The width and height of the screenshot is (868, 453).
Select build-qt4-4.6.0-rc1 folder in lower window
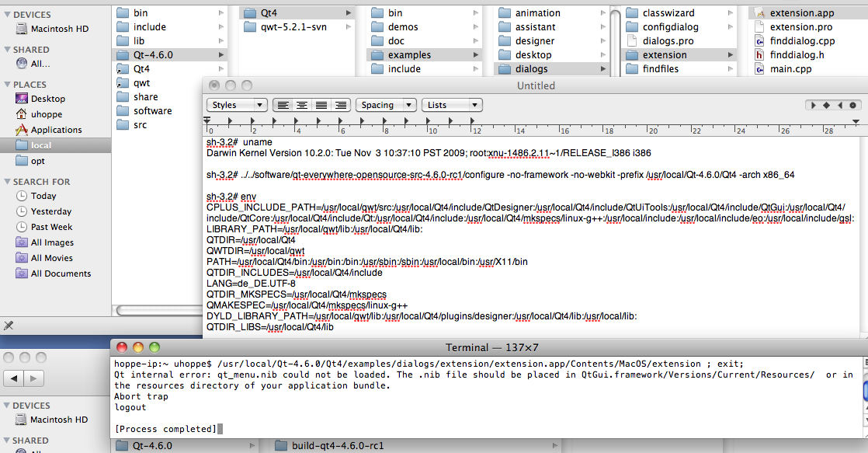pyautogui.click(x=330, y=445)
